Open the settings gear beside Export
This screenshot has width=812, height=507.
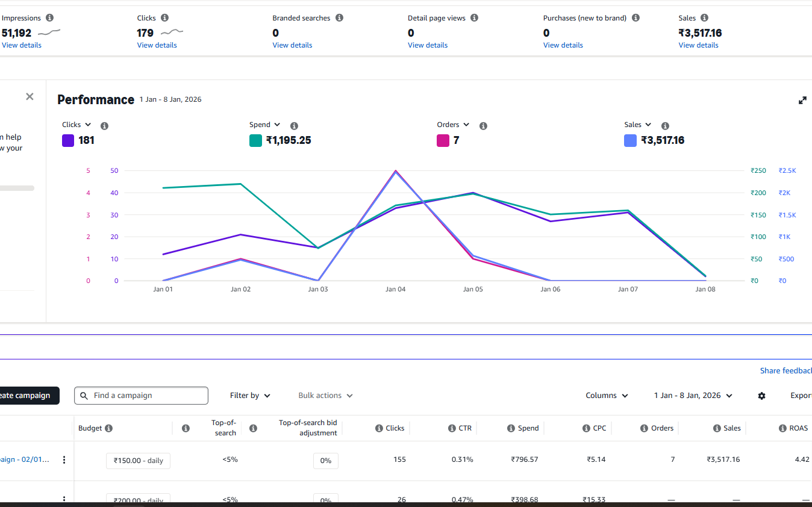pyautogui.click(x=761, y=396)
